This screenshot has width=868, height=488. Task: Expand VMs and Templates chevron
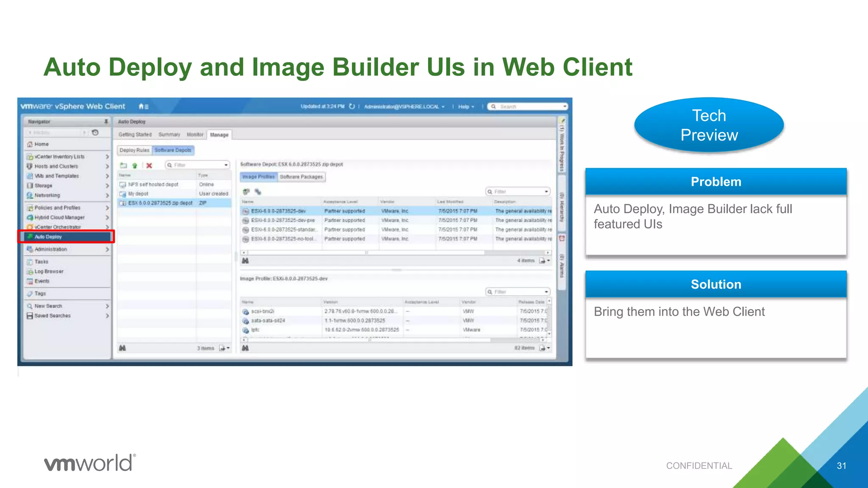107,176
